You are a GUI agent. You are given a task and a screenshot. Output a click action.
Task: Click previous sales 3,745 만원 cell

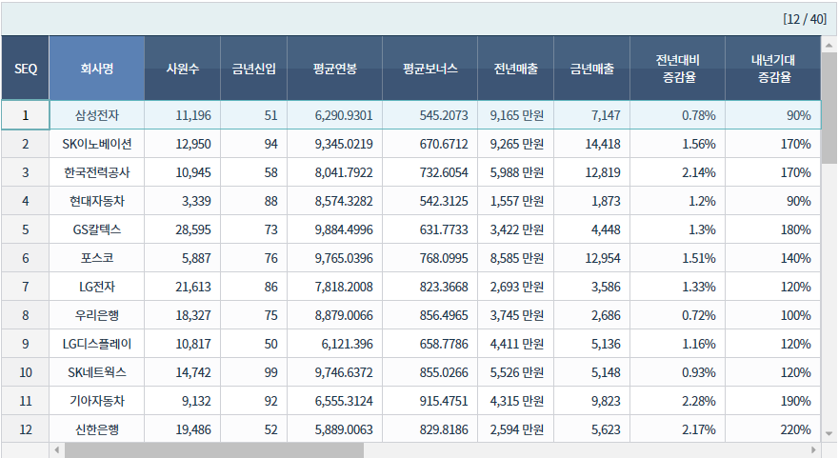[x=516, y=315]
